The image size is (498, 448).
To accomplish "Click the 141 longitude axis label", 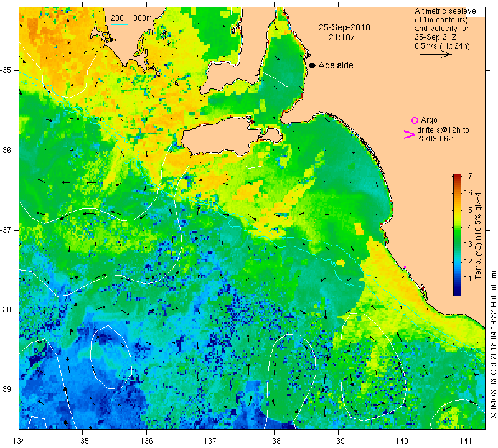I will point(466,441).
